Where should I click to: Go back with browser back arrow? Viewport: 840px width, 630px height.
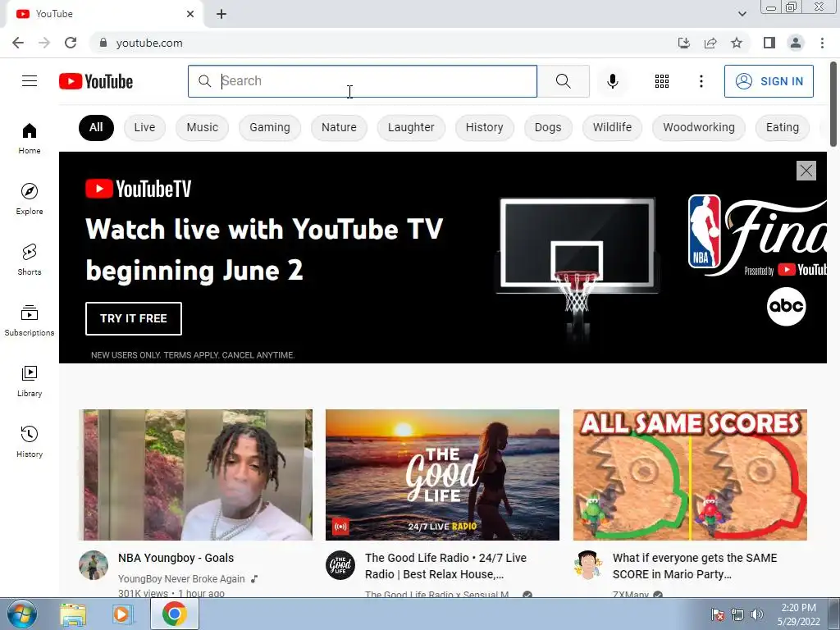[x=18, y=43]
